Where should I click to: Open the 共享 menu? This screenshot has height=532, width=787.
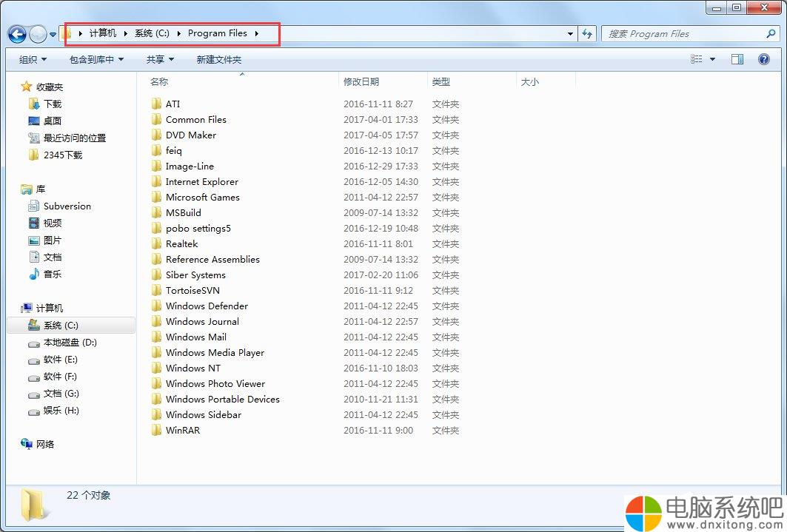pos(160,60)
